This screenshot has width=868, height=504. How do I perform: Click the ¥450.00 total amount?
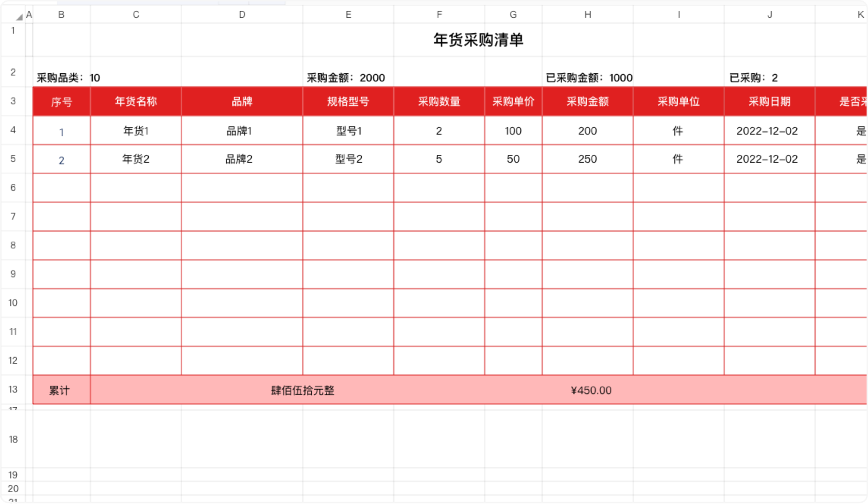coord(591,390)
